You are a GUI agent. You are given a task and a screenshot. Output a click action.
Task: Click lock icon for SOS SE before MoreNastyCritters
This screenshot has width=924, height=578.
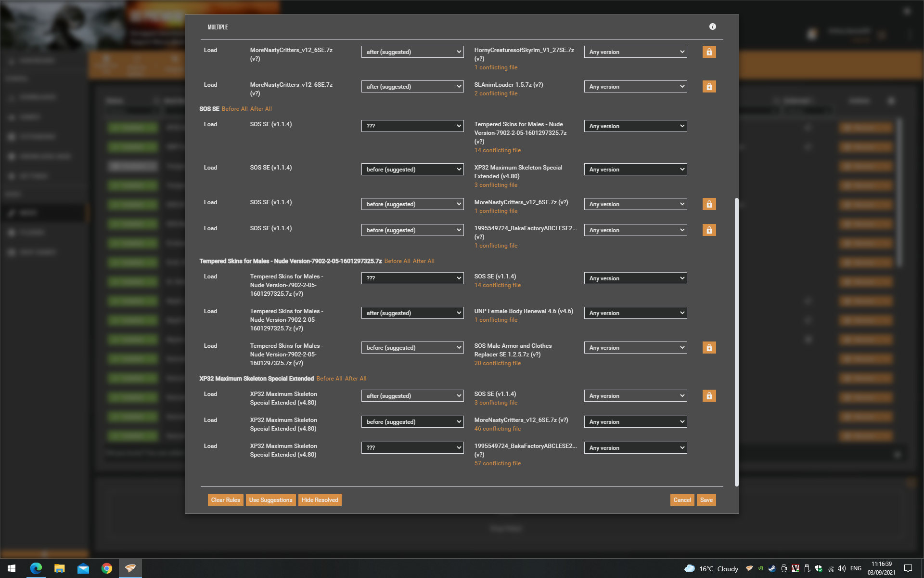(709, 204)
